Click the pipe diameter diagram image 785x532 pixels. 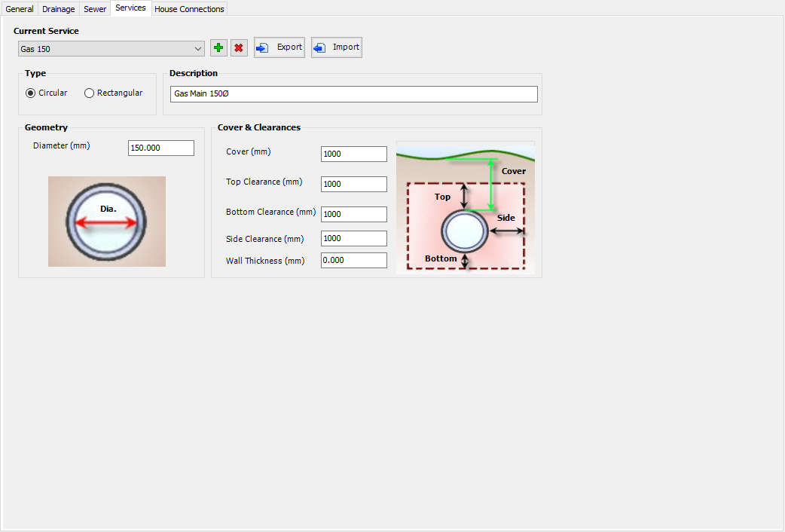pyautogui.click(x=107, y=222)
